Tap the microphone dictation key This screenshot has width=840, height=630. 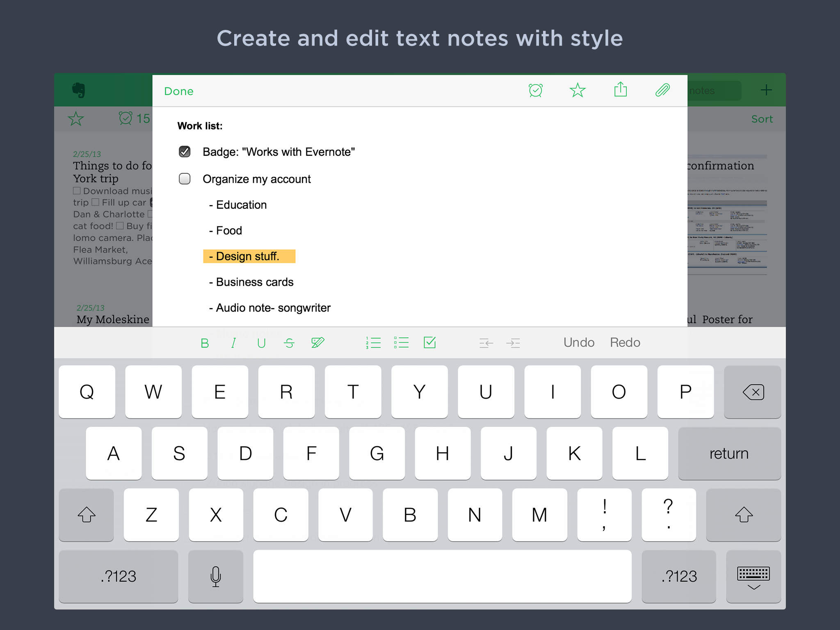(216, 577)
